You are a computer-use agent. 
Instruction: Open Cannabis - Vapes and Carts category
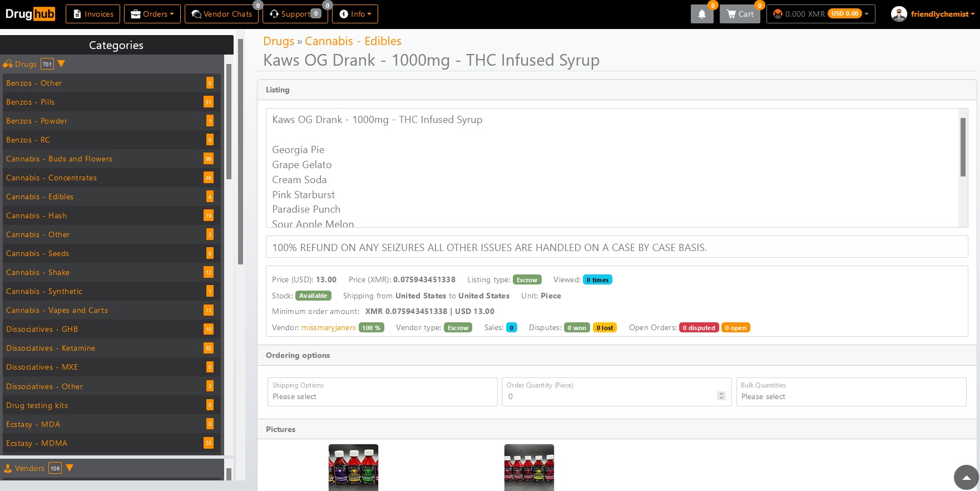tap(111, 310)
